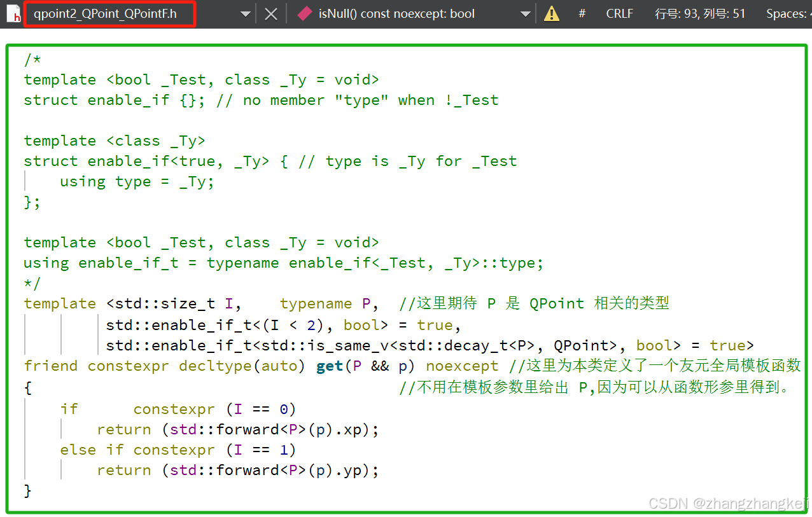
Task: Expand the symbol list dropdown arrow
Action: point(525,14)
